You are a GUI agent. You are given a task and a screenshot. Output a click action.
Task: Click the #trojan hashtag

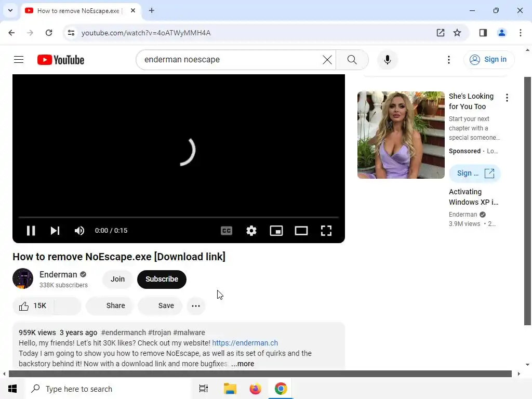pyautogui.click(x=159, y=332)
